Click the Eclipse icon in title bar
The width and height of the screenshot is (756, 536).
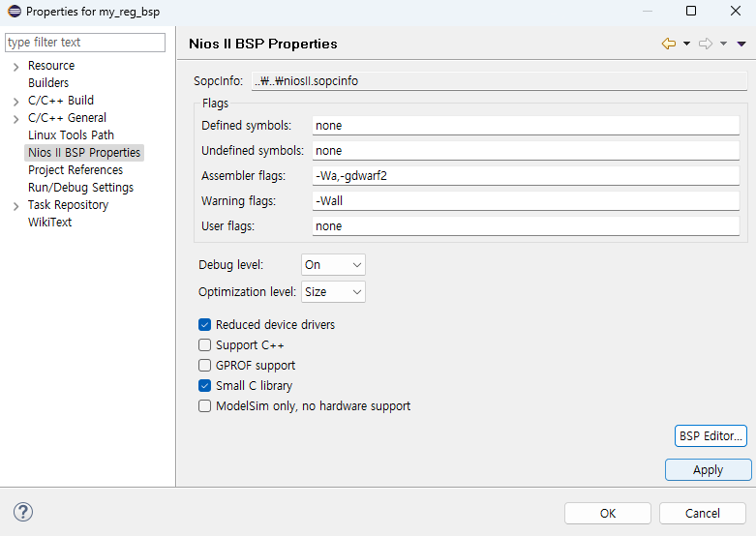[15, 11]
